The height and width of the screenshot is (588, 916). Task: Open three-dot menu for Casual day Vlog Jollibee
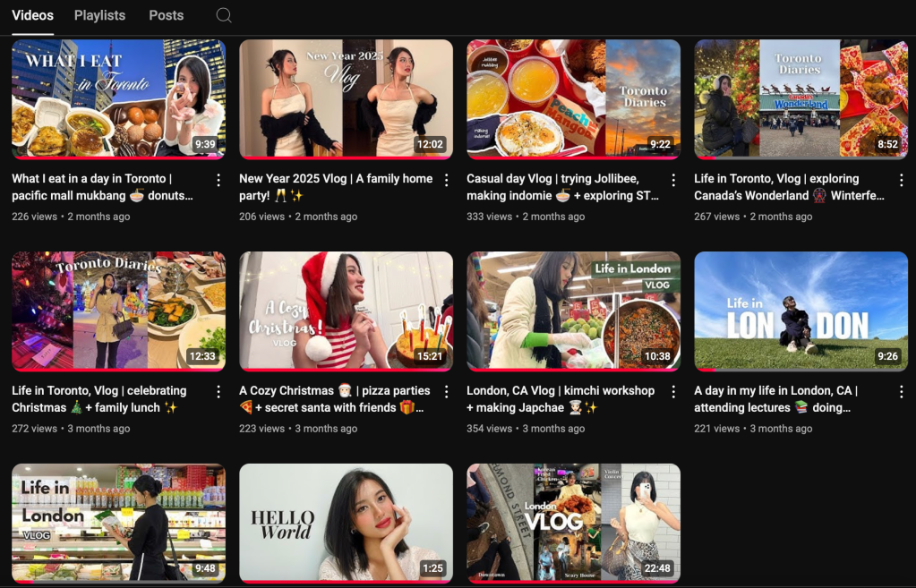coord(673,180)
